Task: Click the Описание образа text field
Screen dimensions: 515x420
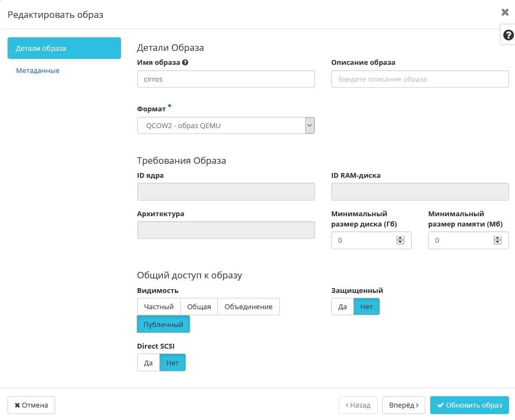Action: coord(420,79)
